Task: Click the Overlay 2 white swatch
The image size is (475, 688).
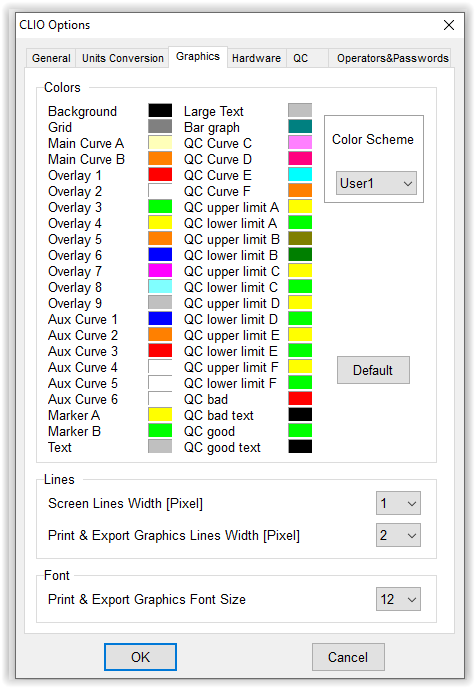Action: (x=160, y=190)
